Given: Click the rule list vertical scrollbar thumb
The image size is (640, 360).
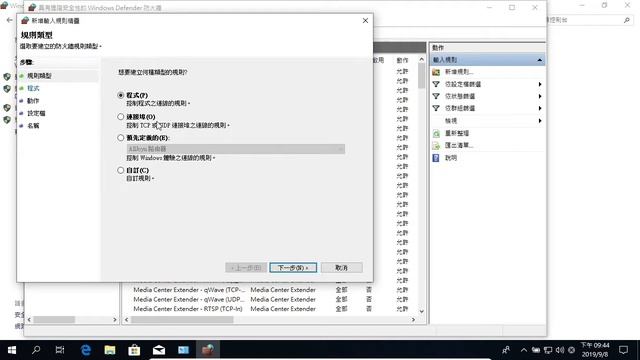Looking at the screenshot, I should (x=422, y=76).
